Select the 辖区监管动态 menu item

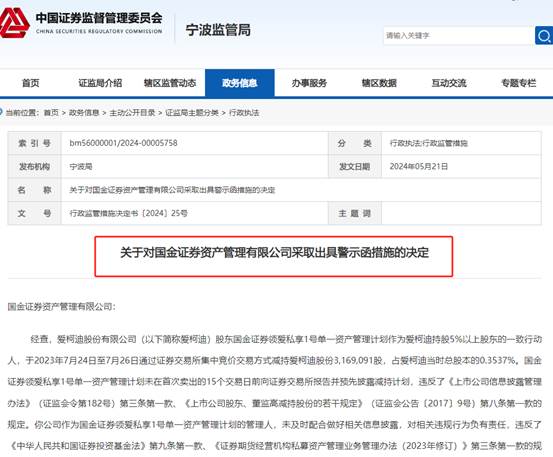(x=170, y=83)
